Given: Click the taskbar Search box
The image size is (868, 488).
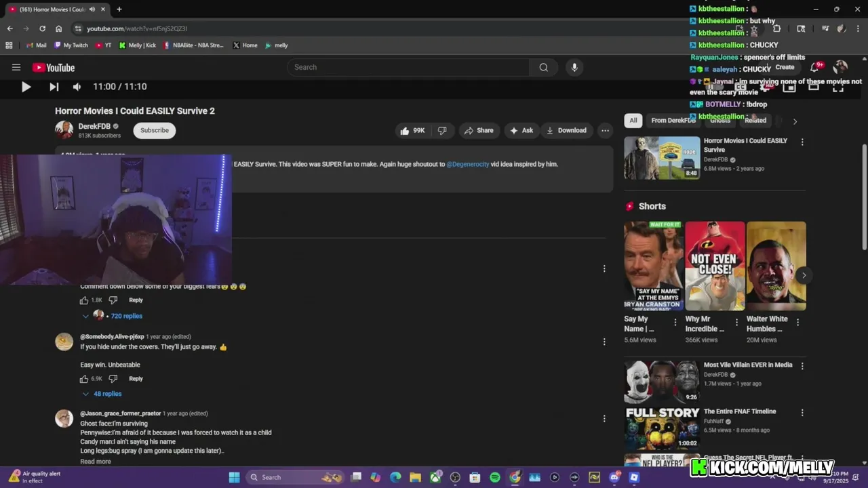Looking at the screenshot, I should click(296, 477).
